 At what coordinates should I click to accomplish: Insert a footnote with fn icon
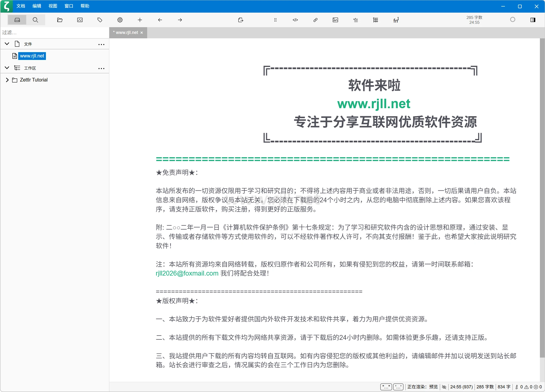point(396,20)
